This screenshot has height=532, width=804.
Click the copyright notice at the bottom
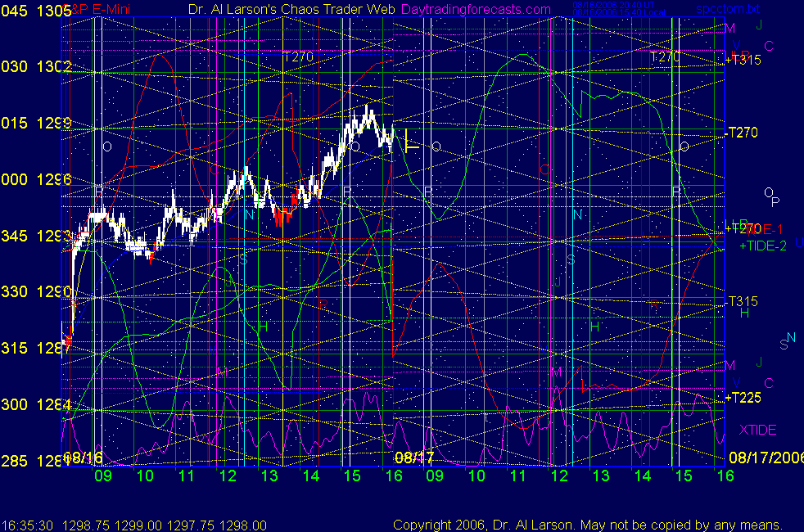pos(586,525)
